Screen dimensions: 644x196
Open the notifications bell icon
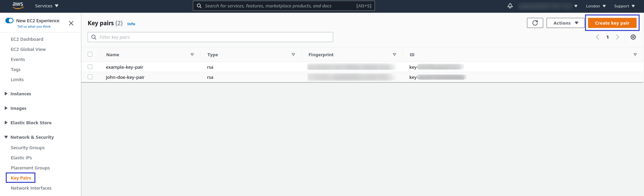510,6
